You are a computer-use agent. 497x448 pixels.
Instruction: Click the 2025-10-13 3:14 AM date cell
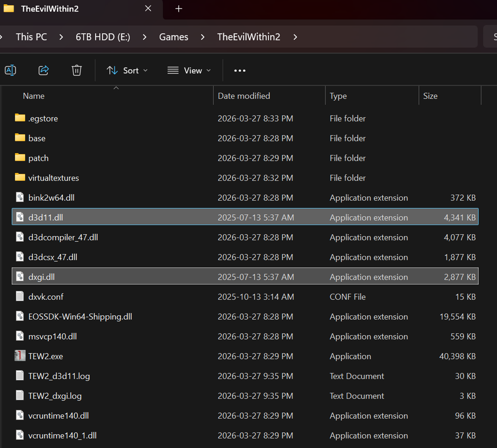coord(256,297)
